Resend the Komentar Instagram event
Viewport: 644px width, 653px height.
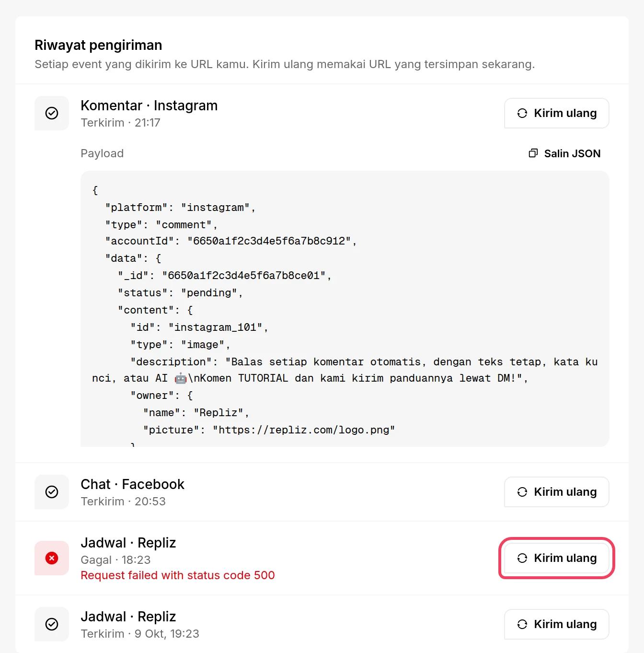click(557, 113)
